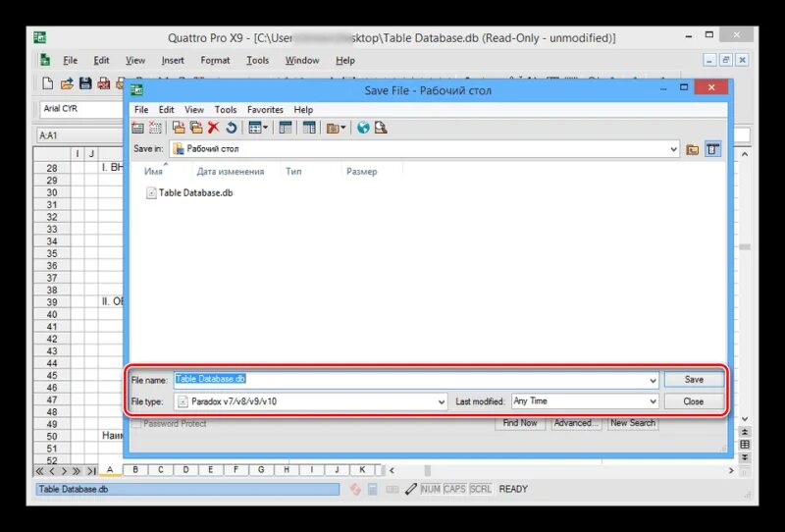Click into the File name input field
The width and height of the screenshot is (785, 532).
pyautogui.click(x=410, y=380)
